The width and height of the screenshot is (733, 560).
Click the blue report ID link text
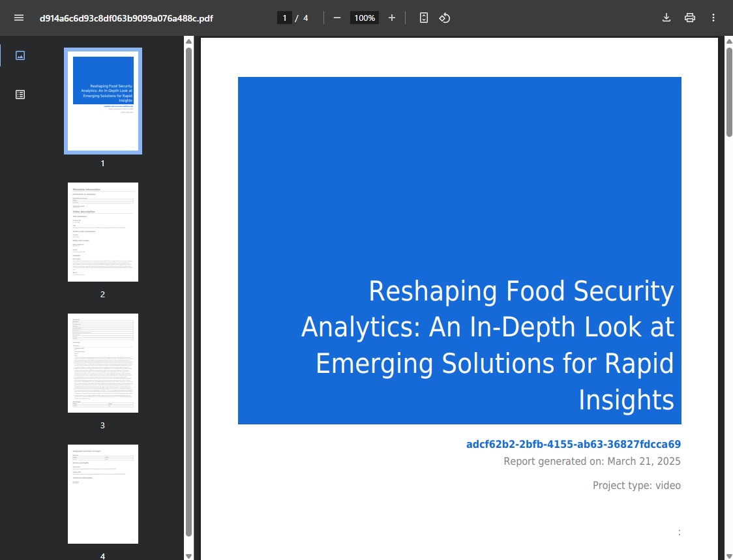pyautogui.click(x=573, y=445)
